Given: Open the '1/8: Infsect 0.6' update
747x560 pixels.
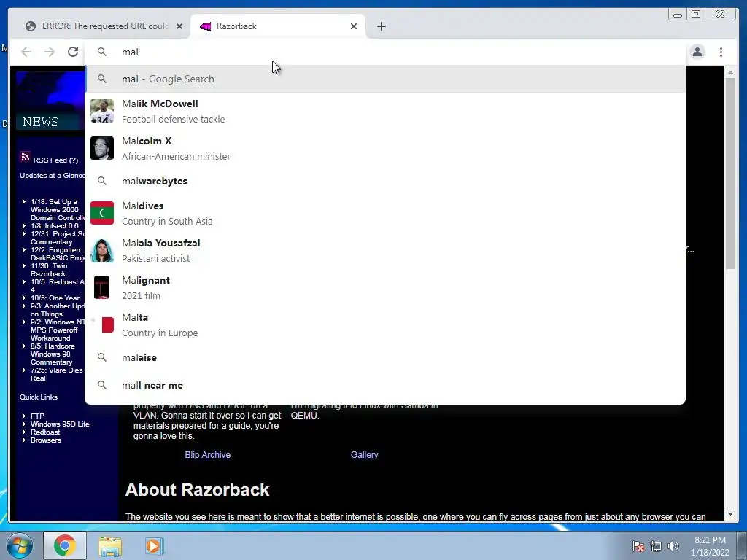Looking at the screenshot, I should (54, 226).
